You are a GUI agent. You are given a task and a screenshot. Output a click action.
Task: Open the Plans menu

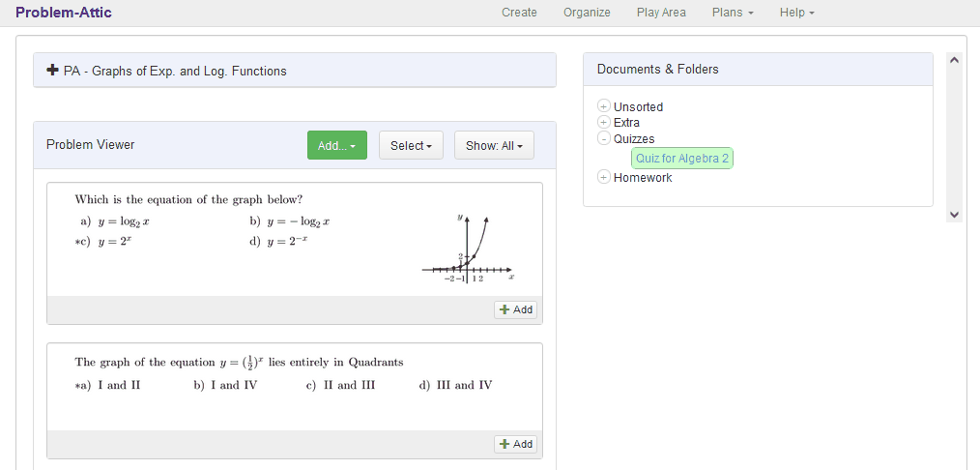click(x=732, y=13)
